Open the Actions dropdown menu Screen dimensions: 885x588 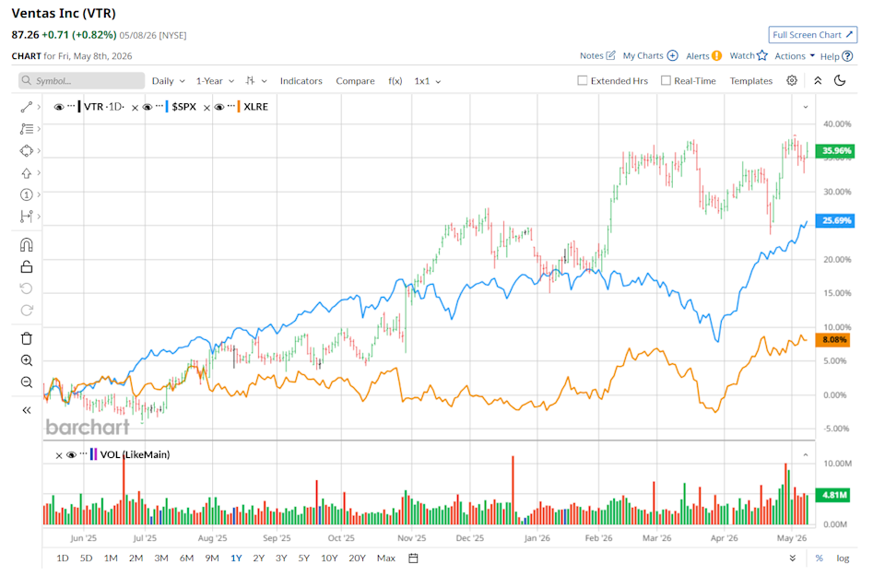795,56
